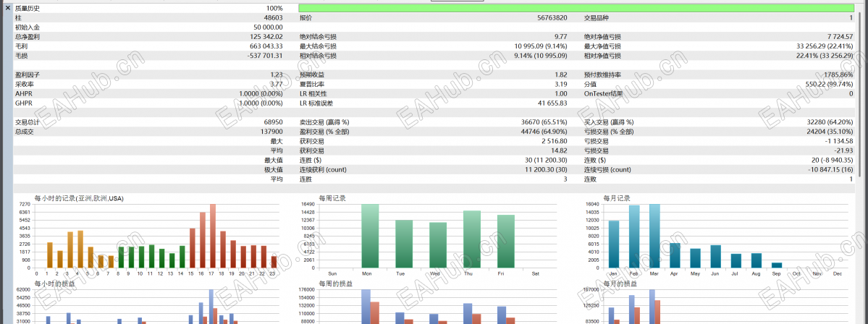Select the gross profit value 663 043.33
This screenshot has height=324, width=868.
266,46
